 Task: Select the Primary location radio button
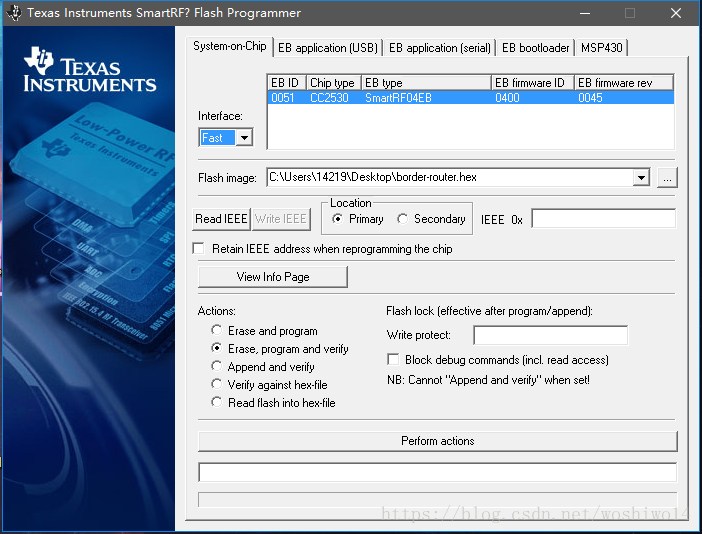coord(338,218)
